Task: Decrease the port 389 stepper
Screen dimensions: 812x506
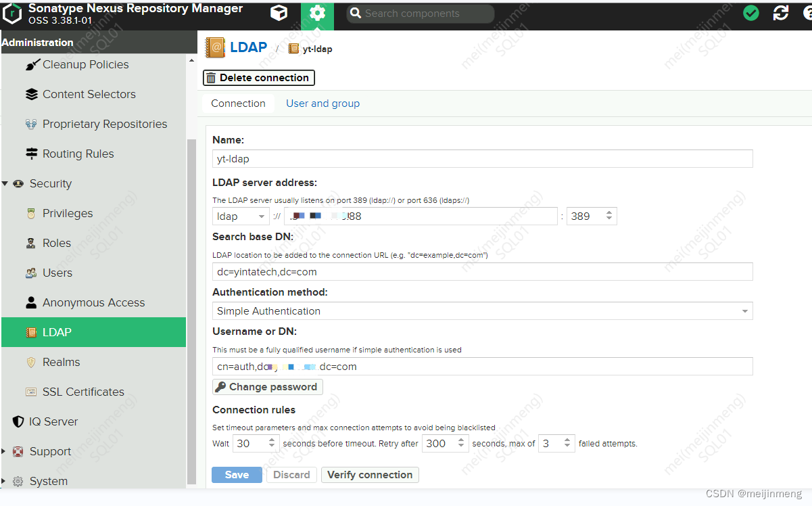Action: pyautogui.click(x=609, y=221)
